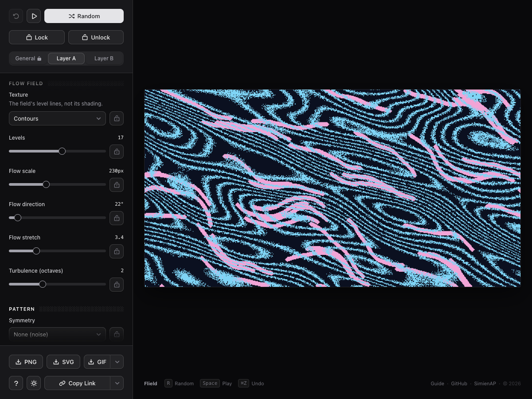The height and width of the screenshot is (399, 532).
Task: Click the Undo shortcut hint
Action: [x=251, y=383]
